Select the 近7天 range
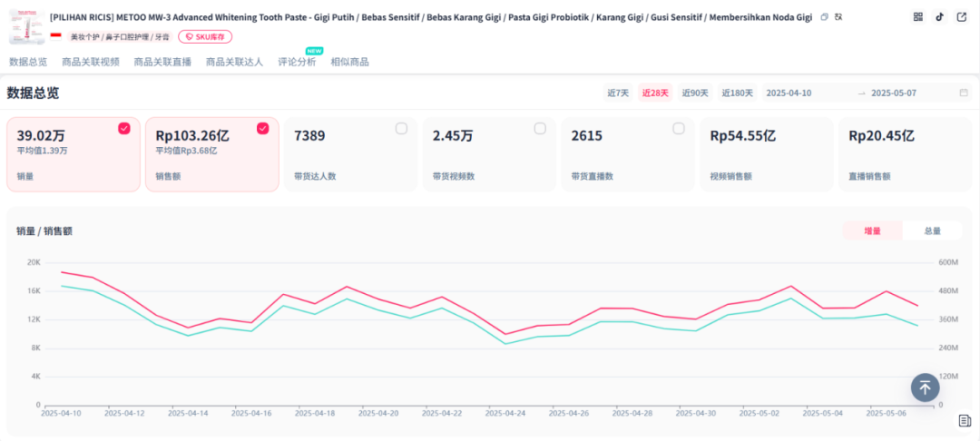This screenshot has height=441, width=980. 618,93
